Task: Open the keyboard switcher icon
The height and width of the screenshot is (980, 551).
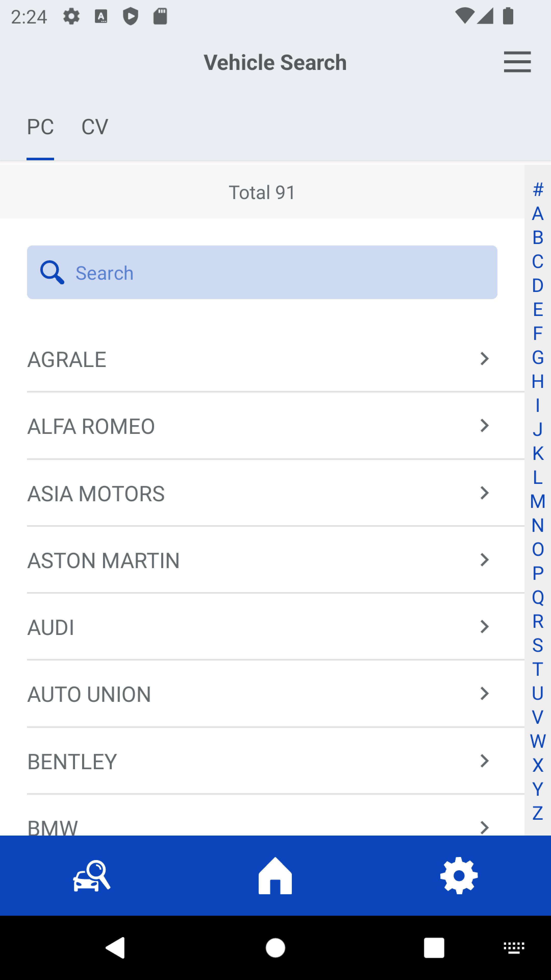Action: pos(514,947)
